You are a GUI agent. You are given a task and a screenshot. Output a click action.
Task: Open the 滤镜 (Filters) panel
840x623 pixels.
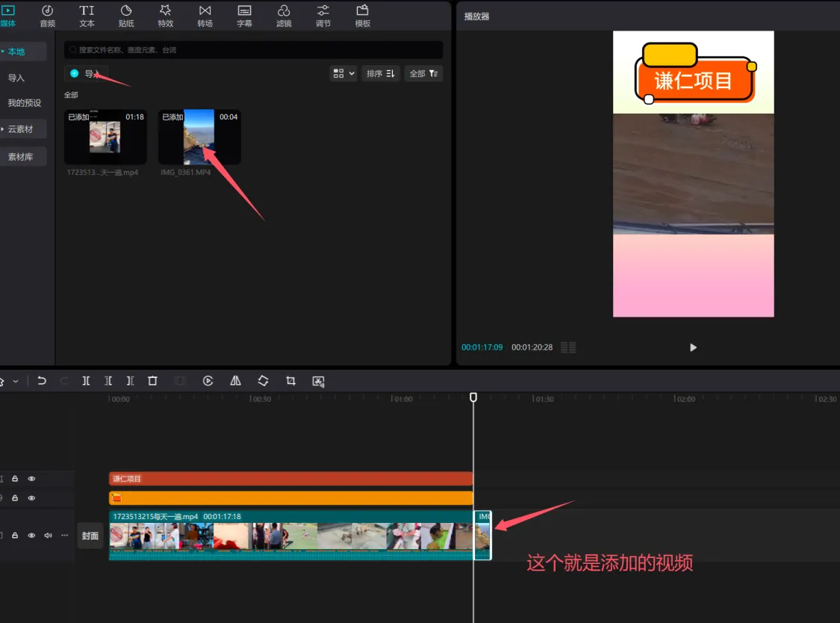284,16
